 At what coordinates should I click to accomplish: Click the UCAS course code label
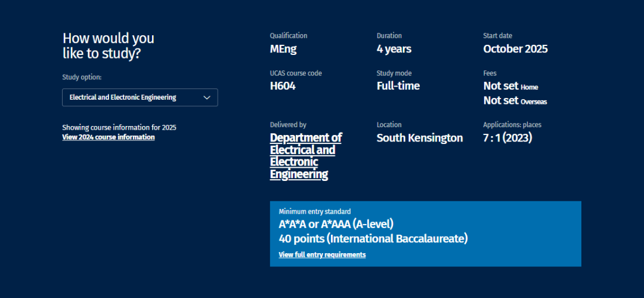pyautogui.click(x=296, y=73)
